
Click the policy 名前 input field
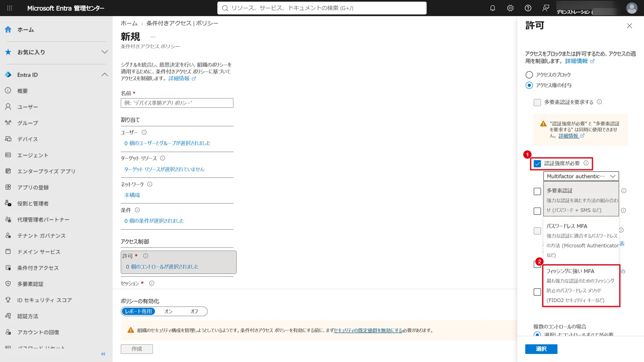(x=177, y=103)
